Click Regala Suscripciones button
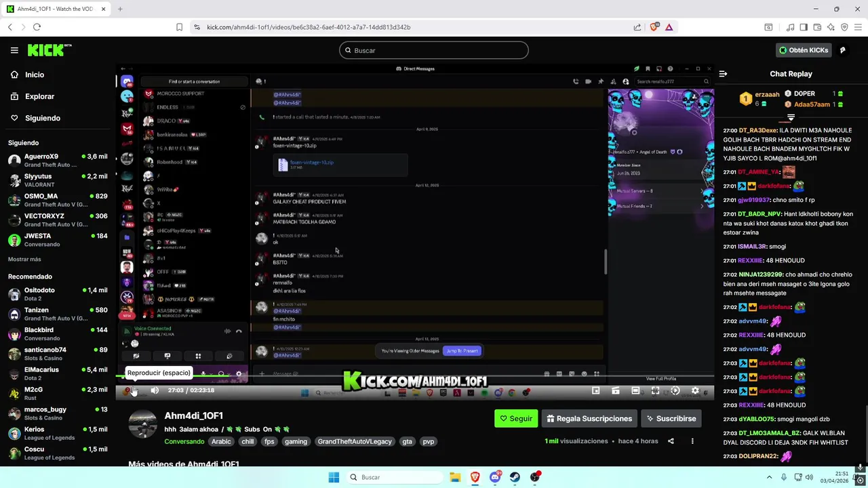Image resolution: width=868 pixels, height=488 pixels. point(589,418)
